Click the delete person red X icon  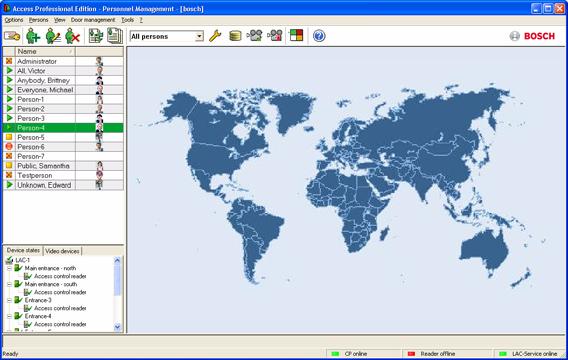click(72, 36)
